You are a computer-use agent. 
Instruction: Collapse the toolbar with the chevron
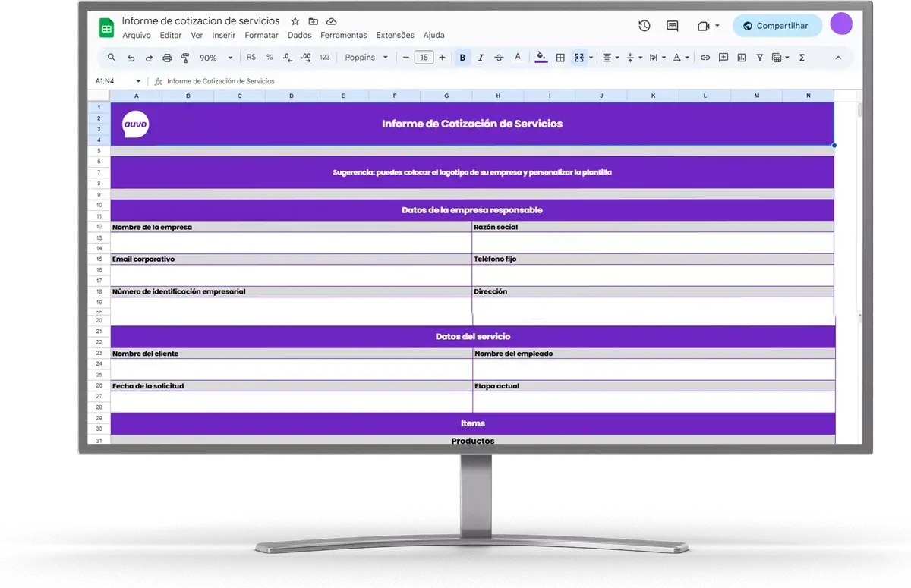pyautogui.click(x=838, y=58)
